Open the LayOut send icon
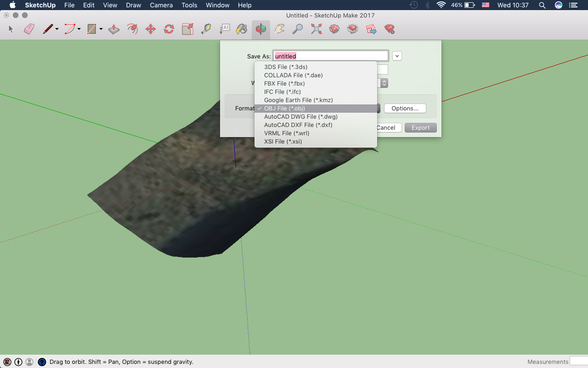 tap(371, 29)
